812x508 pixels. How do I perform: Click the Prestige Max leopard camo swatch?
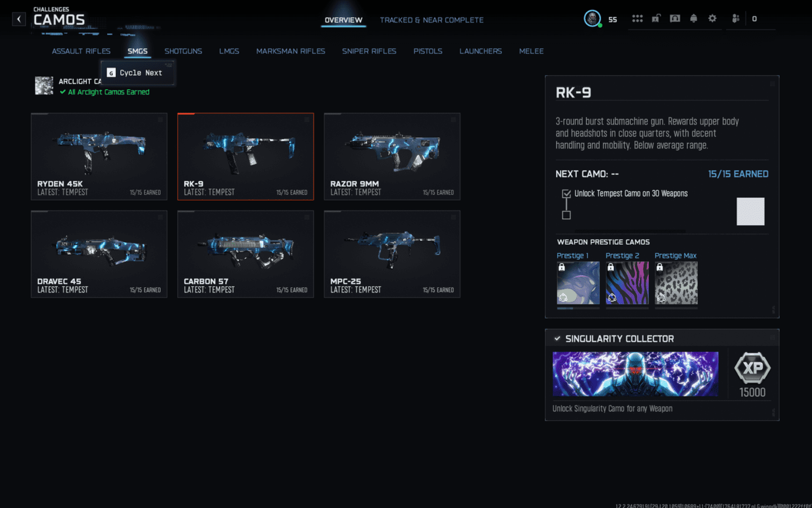click(x=676, y=283)
